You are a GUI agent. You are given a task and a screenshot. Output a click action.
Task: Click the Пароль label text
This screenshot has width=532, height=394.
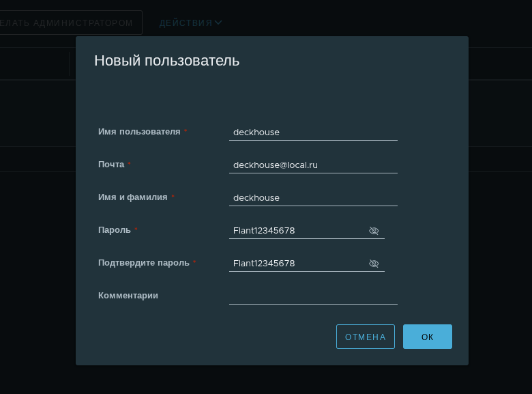pos(115,230)
